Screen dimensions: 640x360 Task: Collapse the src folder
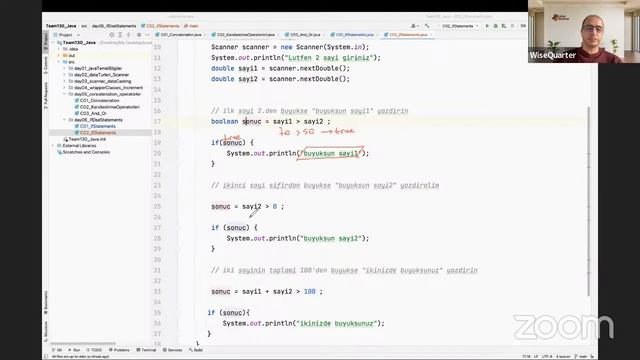(59, 62)
